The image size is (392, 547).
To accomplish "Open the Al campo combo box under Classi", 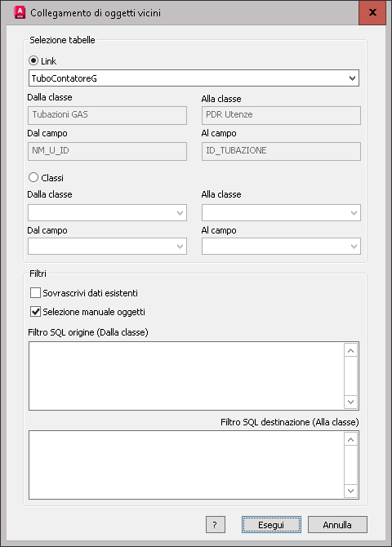I will pos(281,246).
